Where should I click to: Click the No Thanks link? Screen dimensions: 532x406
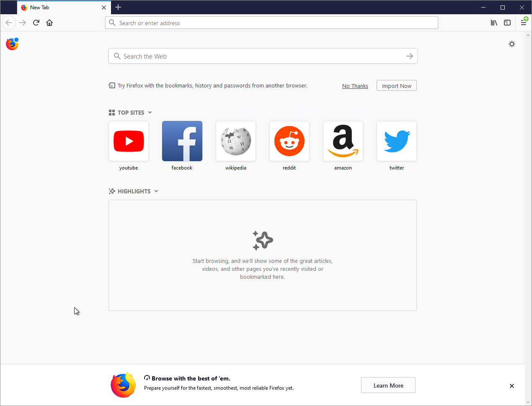355,85
